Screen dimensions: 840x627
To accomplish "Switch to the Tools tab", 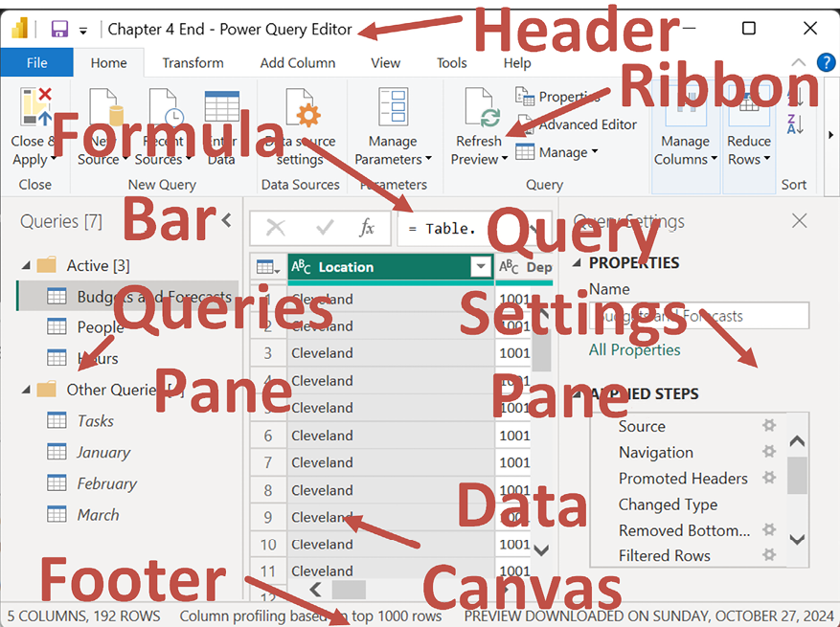I will click(x=451, y=62).
